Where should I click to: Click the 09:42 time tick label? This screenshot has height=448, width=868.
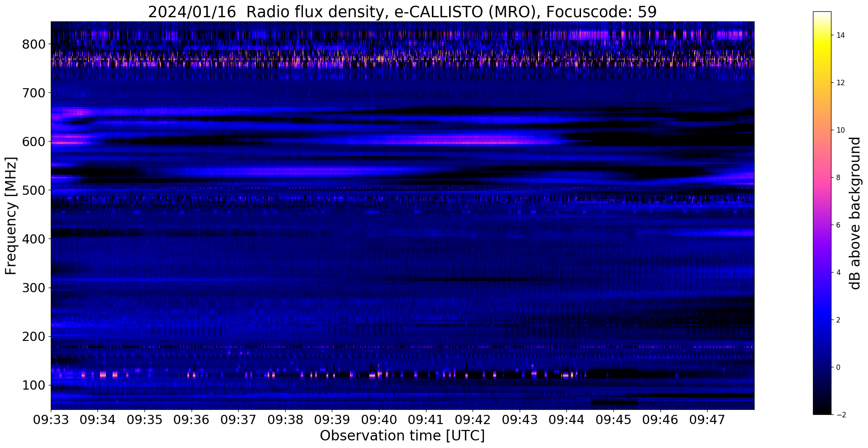click(x=473, y=420)
